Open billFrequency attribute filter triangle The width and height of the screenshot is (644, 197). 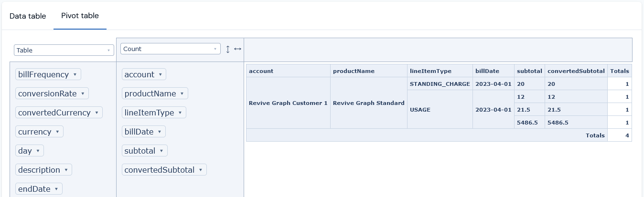75,75
